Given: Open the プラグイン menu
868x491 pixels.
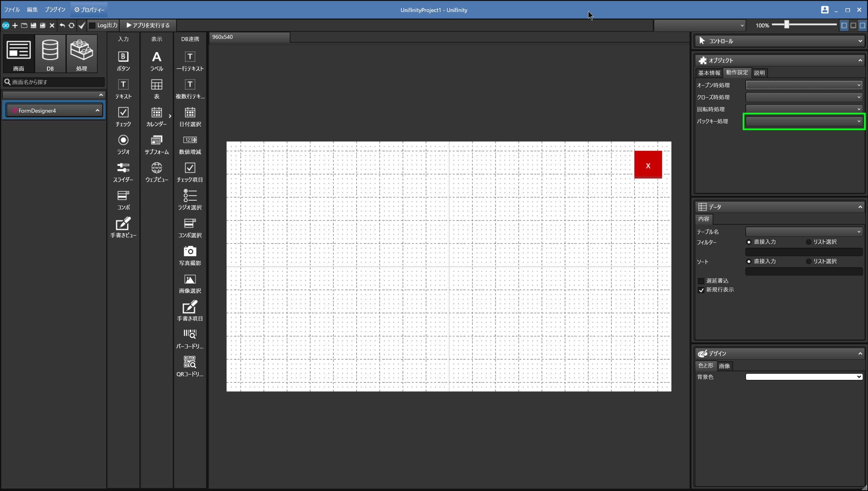Looking at the screenshot, I should click(x=55, y=10).
